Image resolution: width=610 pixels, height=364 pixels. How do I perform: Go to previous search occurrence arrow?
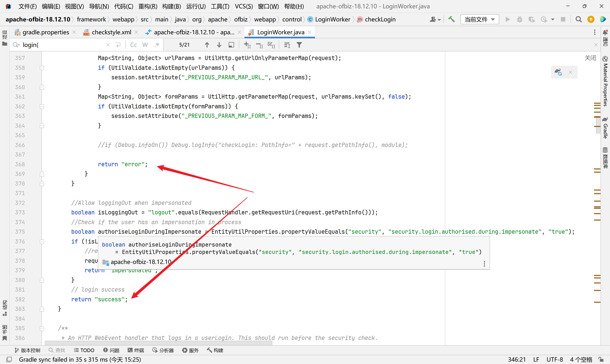pyautogui.click(x=207, y=45)
